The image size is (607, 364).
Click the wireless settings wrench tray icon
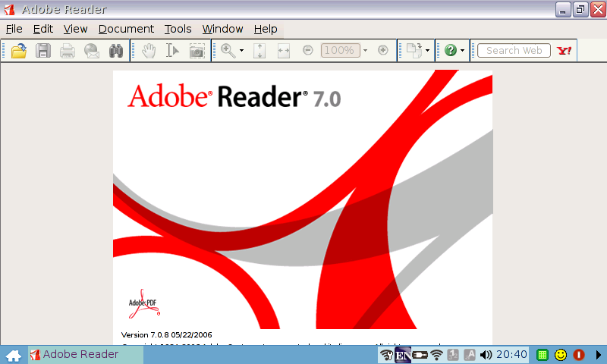[386, 355]
